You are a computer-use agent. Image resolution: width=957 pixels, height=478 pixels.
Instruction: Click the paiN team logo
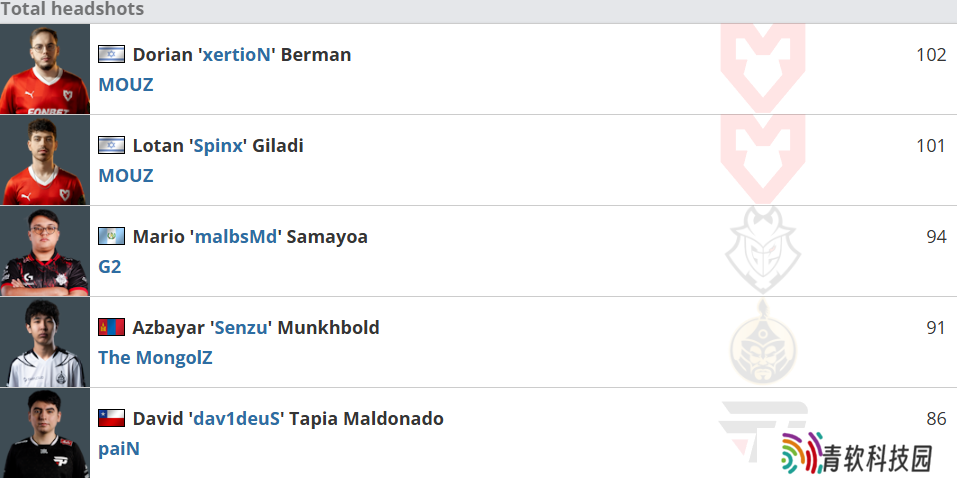click(x=763, y=429)
